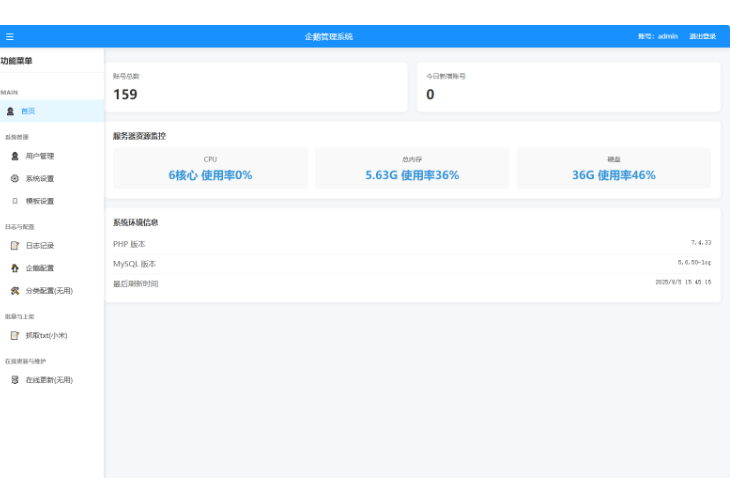Click the PHP 版本 row label
Screen dimensions: 738x503
point(129,244)
